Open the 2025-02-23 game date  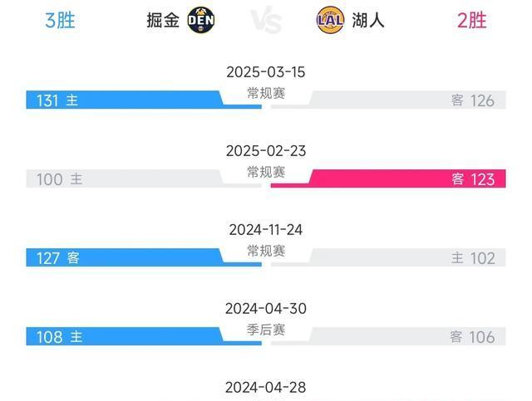tap(266, 151)
